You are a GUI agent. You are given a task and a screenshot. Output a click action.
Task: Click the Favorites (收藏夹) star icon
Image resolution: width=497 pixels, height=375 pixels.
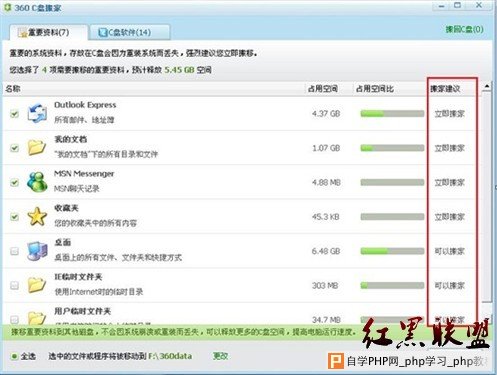tap(37, 217)
